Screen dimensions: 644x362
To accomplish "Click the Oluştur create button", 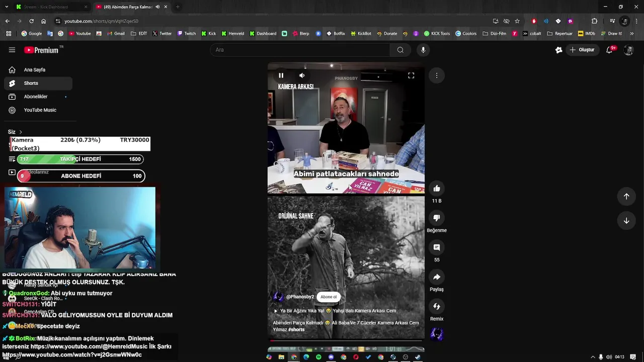I will tap(582, 50).
